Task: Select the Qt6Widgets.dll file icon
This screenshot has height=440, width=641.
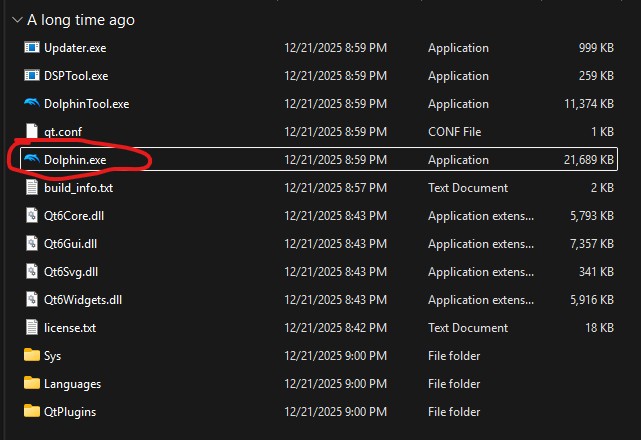Action: 31,300
